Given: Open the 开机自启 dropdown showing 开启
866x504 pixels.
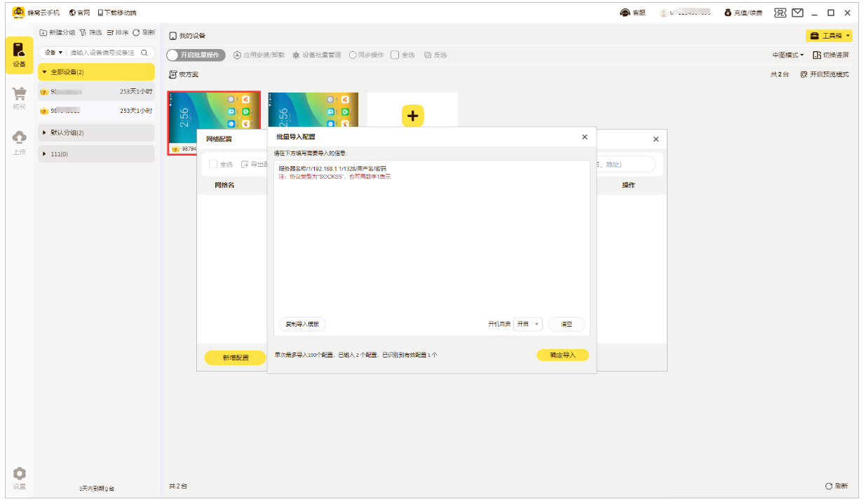Looking at the screenshot, I should (528, 325).
